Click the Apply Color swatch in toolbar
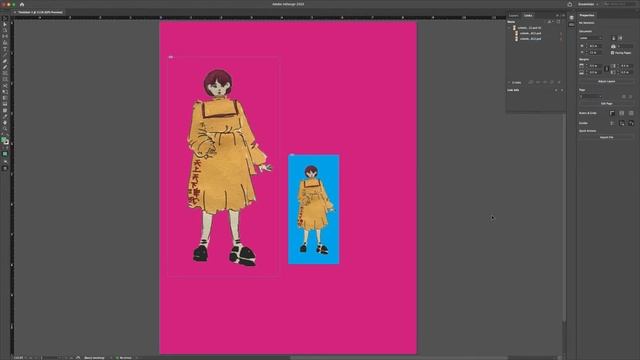640x360 pixels. 5,154
